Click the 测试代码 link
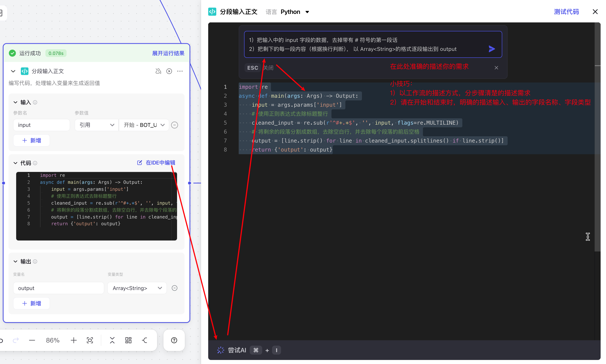The height and width of the screenshot is (364, 606). point(566,12)
